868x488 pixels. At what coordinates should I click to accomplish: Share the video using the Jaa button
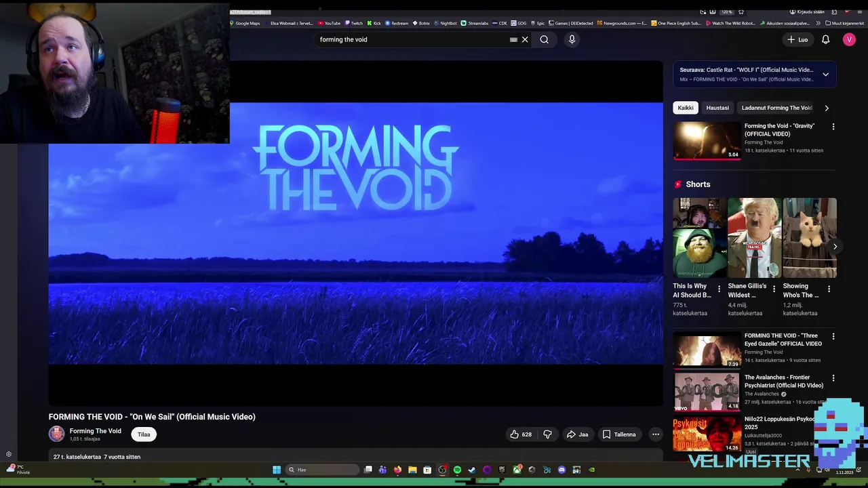[577, 434]
